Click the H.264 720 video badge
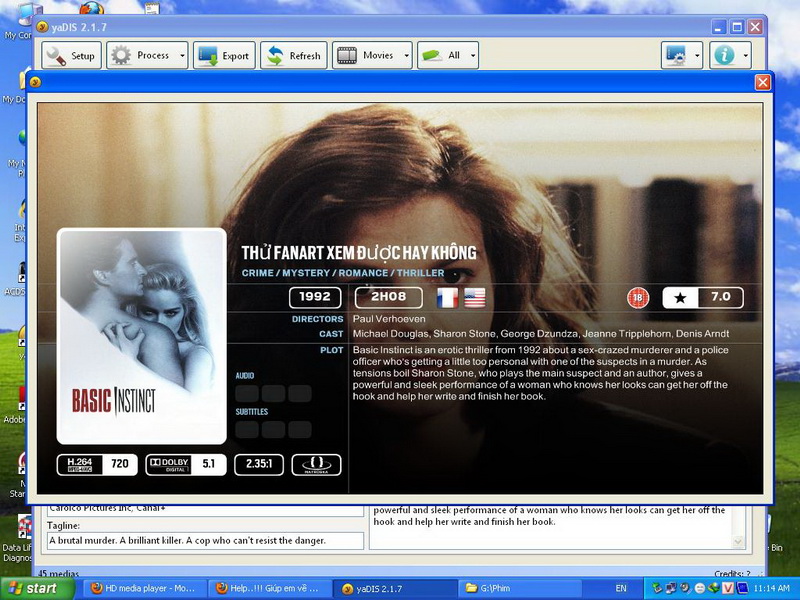The image size is (800, 600). click(97, 464)
